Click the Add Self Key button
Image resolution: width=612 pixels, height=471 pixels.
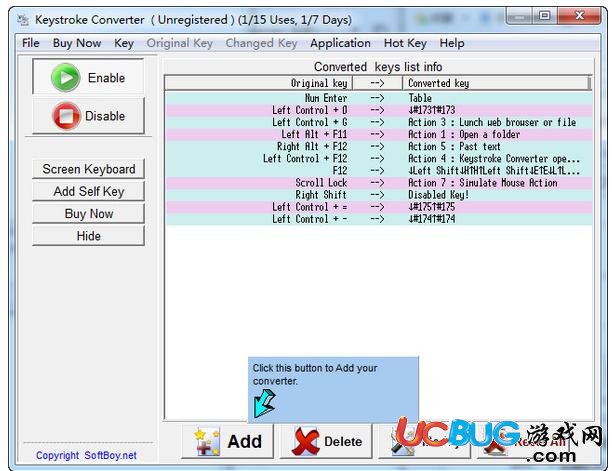(x=89, y=191)
